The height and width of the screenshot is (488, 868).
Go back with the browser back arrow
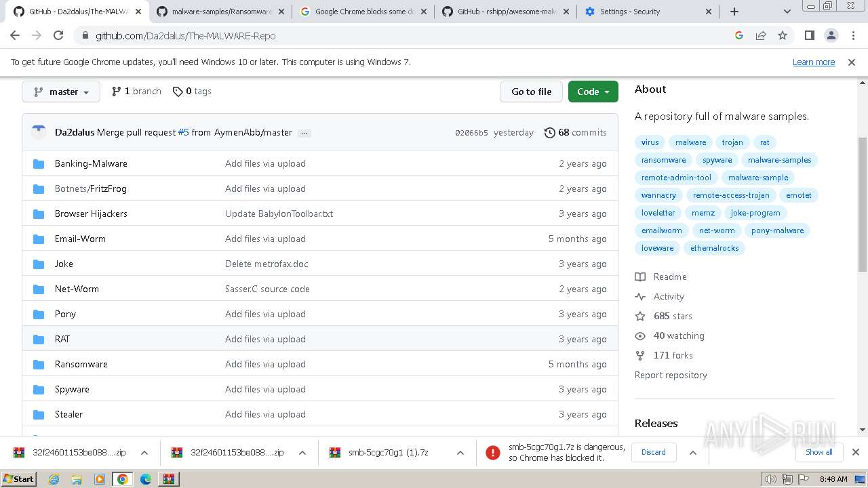(x=15, y=36)
